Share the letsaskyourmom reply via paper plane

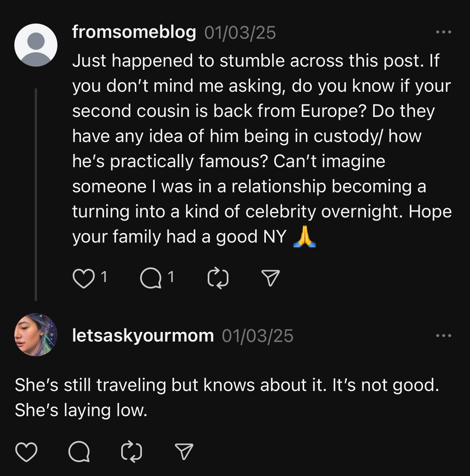click(184, 452)
